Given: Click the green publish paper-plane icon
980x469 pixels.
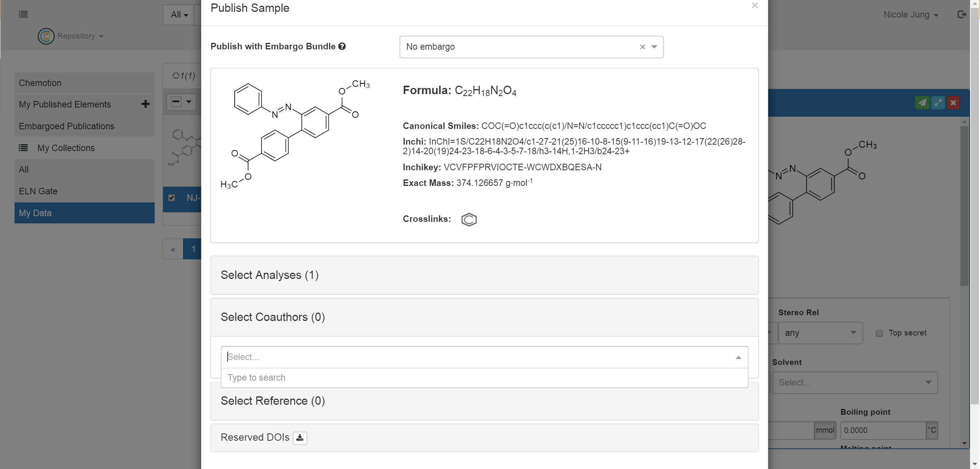Looking at the screenshot, I should 922,103.
